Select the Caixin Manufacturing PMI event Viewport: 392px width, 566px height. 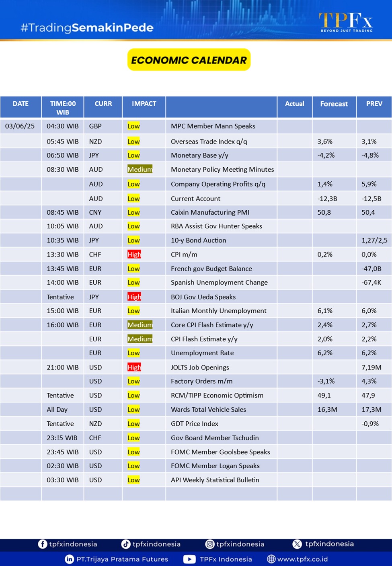pos(210,212)
